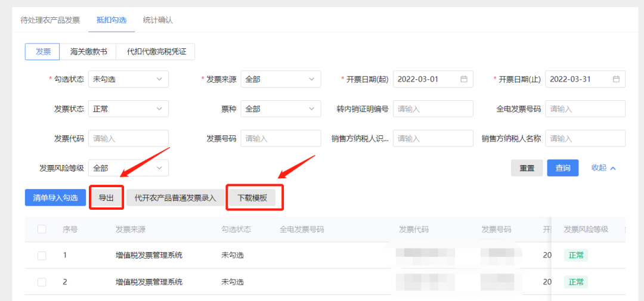Click the 全电发票号码 input field
Screen dimensions: 644x301
[586, 109]
